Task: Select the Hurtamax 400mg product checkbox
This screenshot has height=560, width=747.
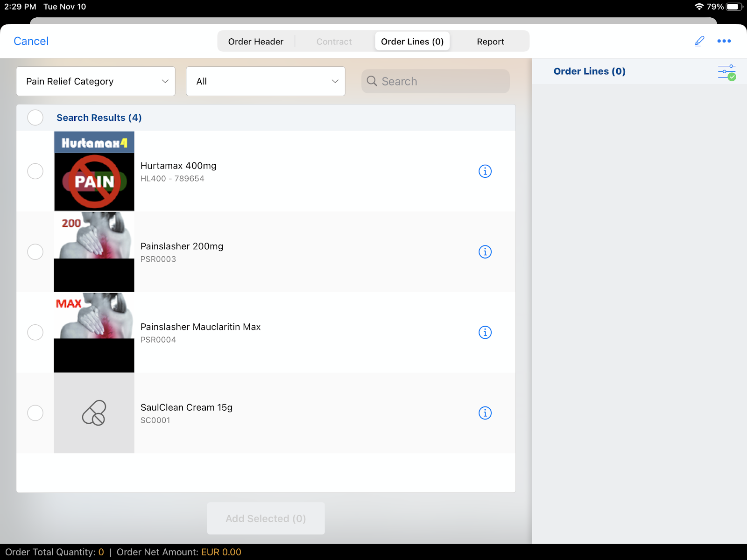Action: [x=35, y=171]
